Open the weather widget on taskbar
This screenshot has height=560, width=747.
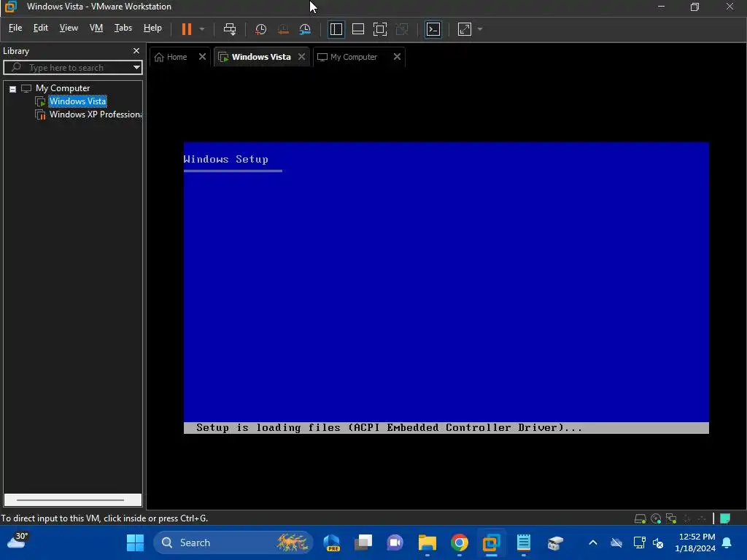click(x=18, y=541)
